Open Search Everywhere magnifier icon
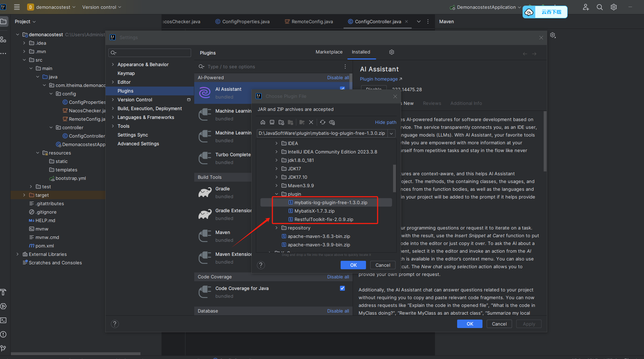The image size is (644, 359). (600, 7)
